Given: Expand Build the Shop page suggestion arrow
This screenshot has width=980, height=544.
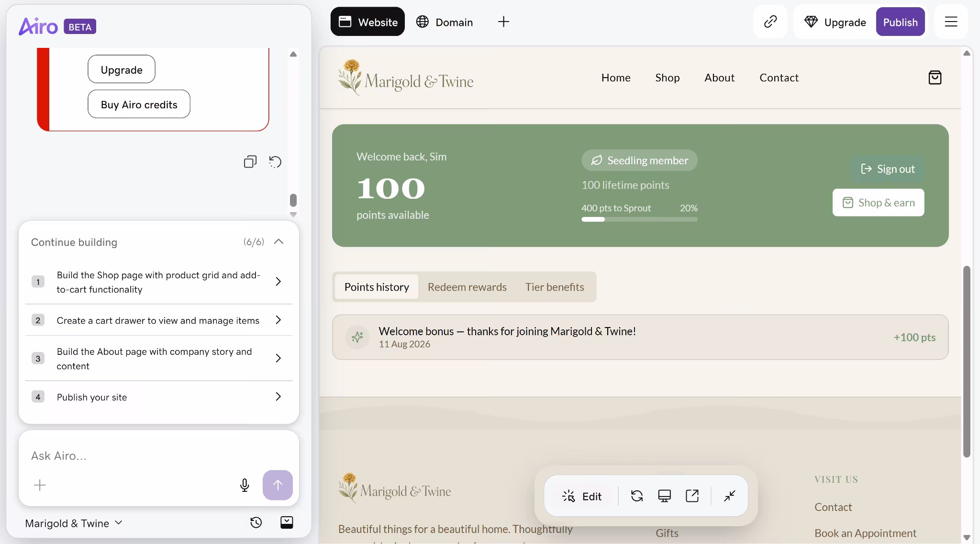Looking at the screenshot, I should point(278,282).
